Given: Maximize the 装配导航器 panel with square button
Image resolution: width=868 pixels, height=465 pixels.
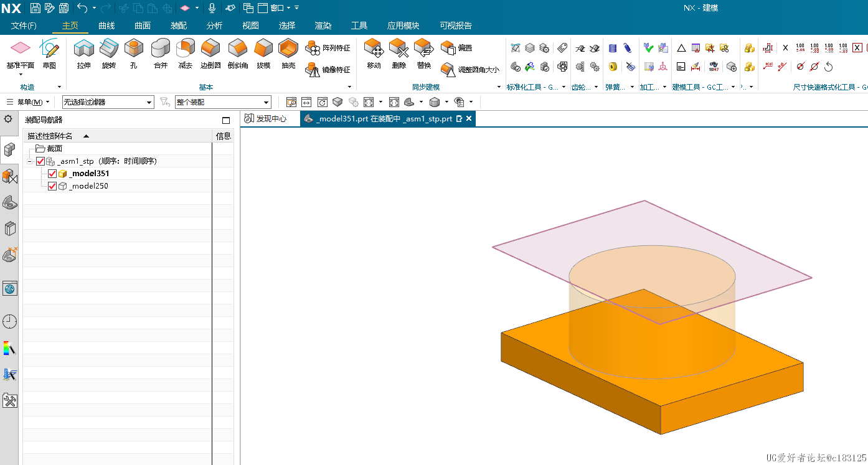Looking at the screenshot, I should (x=226, y=120).
